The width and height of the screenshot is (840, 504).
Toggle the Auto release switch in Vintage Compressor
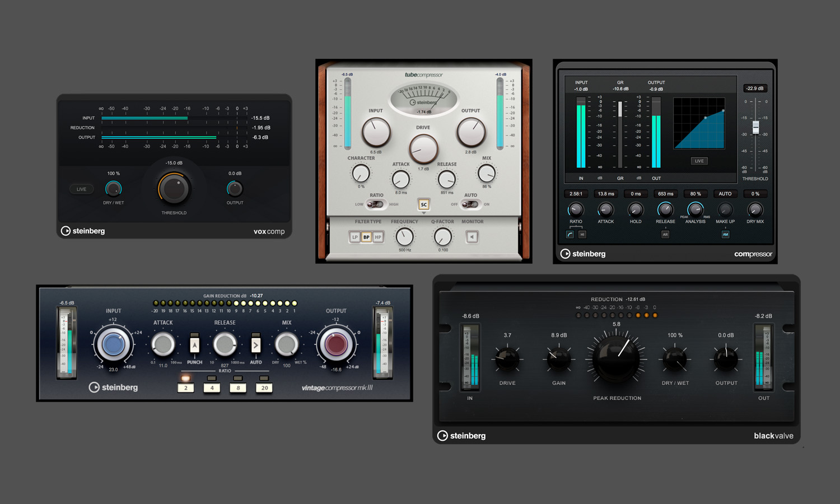coord(255,344)
